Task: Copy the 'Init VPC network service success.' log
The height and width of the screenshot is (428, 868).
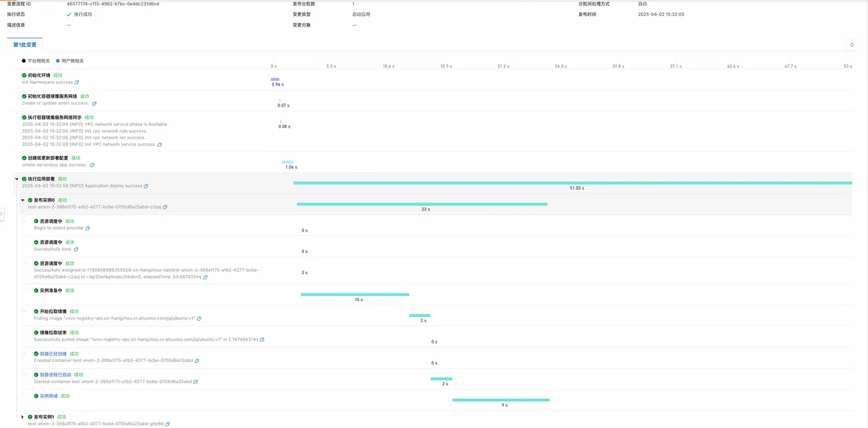Action: pyautogui.click(x=159, y=145)
